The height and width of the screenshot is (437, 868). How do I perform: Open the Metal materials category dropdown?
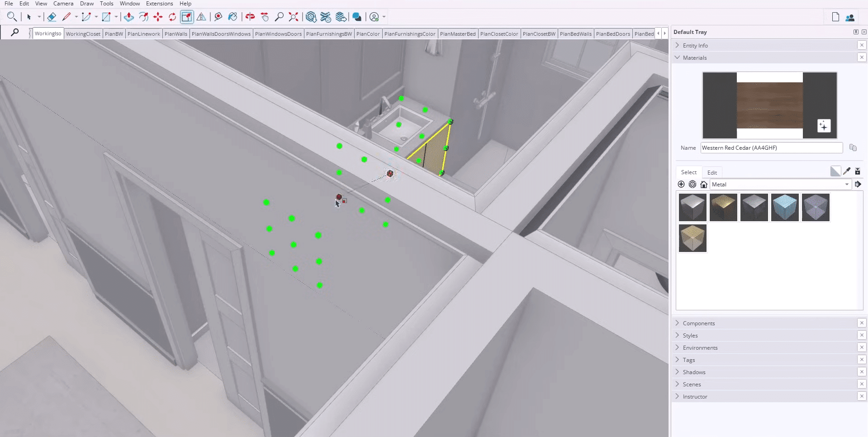click(x=847, y=184)
